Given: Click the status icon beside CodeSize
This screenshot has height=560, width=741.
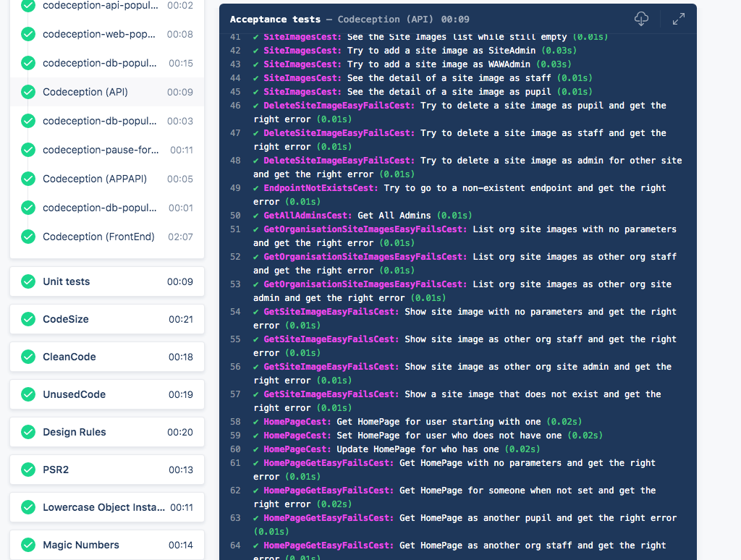Looking at the screenshot, I should 27,319.
